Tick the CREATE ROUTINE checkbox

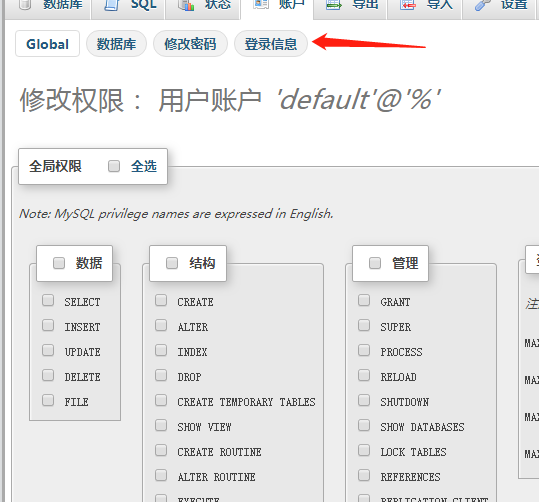(161, 450)
